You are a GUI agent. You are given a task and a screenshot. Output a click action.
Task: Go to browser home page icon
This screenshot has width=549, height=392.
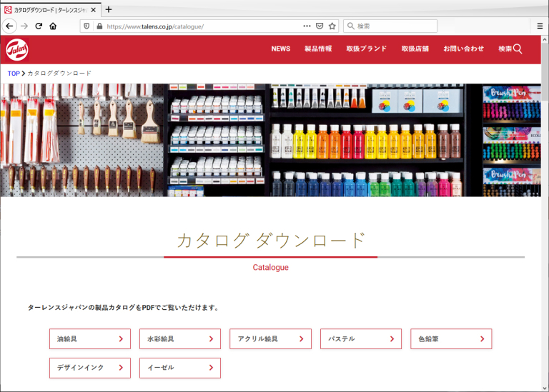pos(53,26)
